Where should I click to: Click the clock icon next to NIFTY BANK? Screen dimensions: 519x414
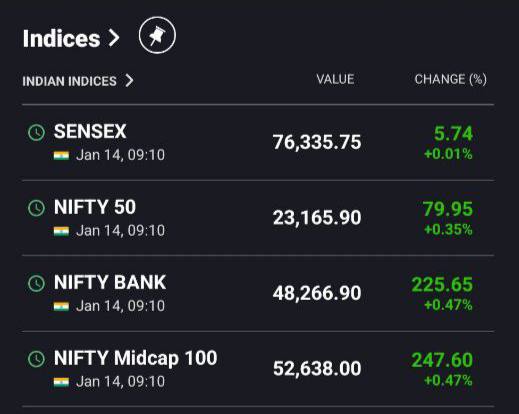point(36,284)
